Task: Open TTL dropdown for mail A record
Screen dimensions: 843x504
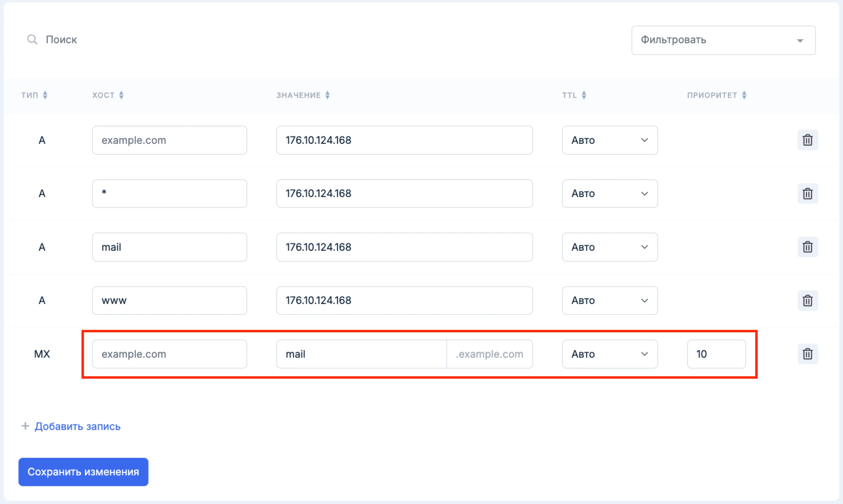Action: [610, 247]
